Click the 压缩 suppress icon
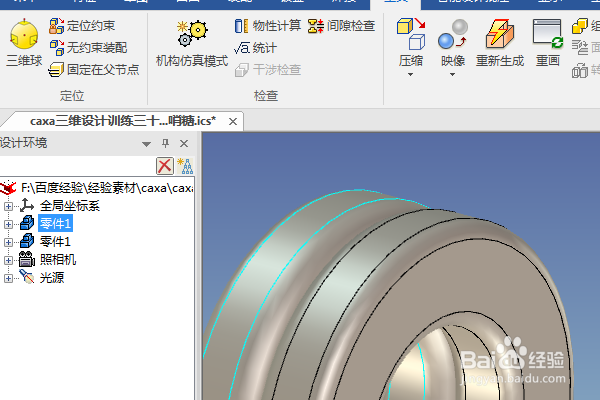 pyautogui.click(x=411, y=34)
